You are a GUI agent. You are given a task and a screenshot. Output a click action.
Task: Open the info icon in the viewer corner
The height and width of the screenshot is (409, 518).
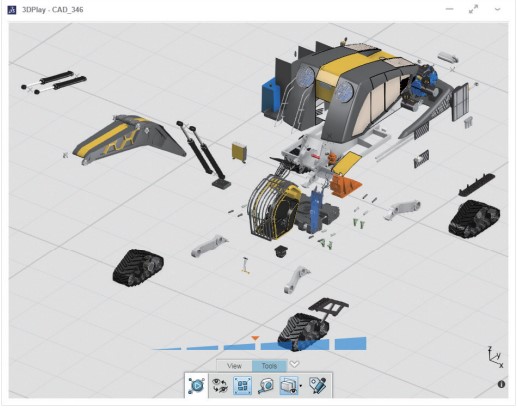(x=501, y=384)
